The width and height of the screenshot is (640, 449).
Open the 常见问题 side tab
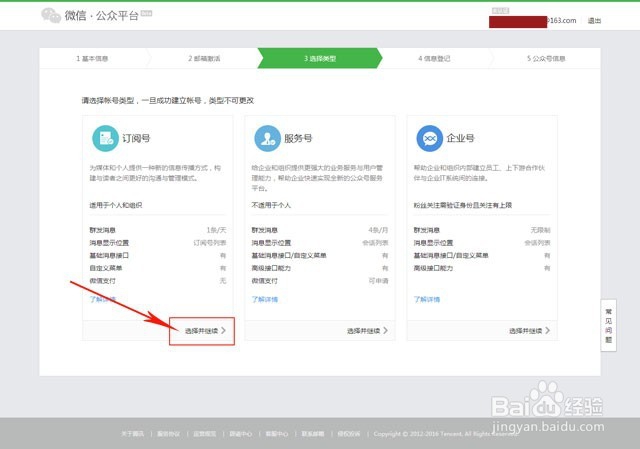[x=608, y=325]
